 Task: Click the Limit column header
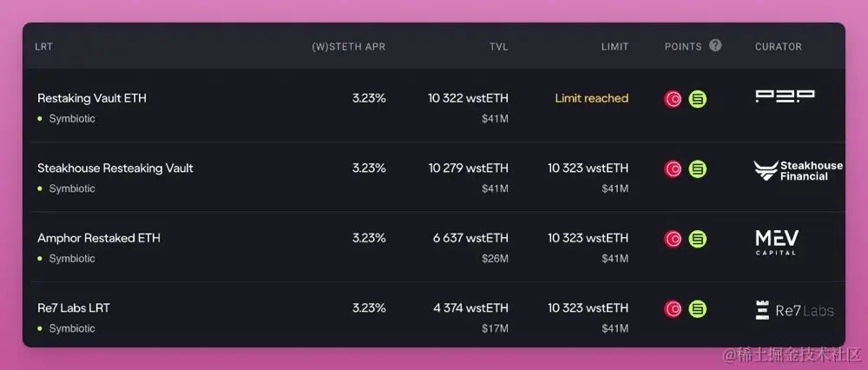615,46
